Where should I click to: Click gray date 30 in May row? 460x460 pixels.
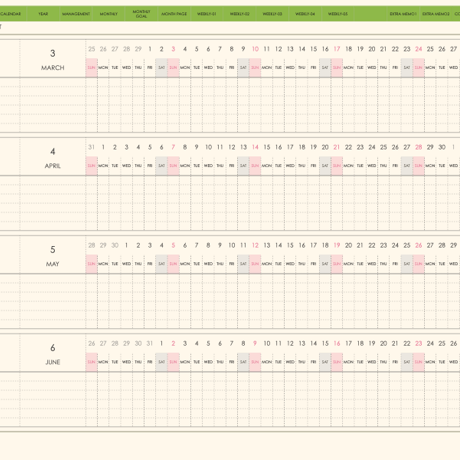pos(115,245)
